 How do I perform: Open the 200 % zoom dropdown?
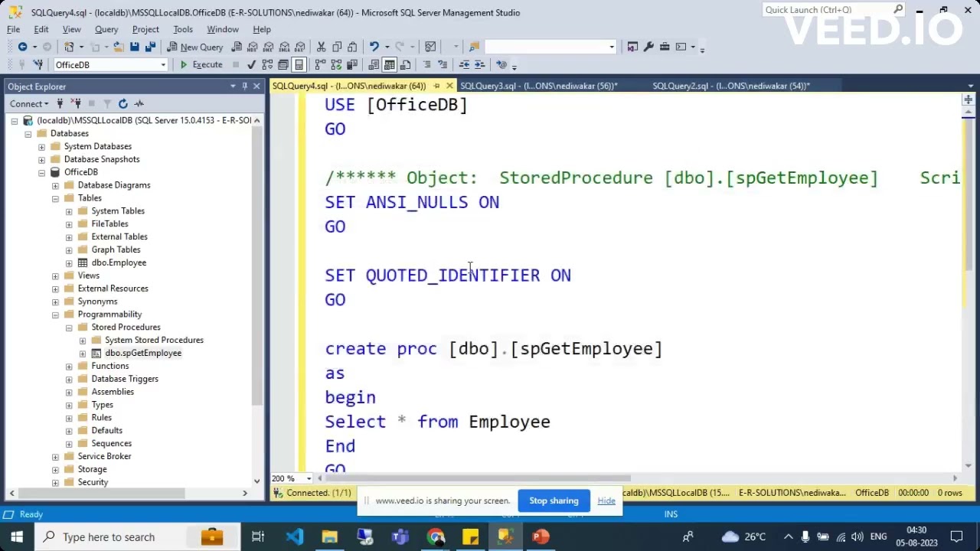pyautogui.click(x=309, y=478)
